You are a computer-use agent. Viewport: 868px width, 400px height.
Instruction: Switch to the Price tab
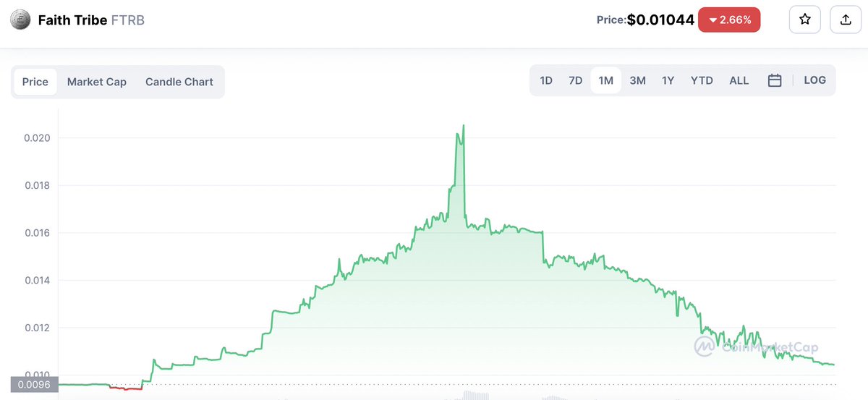pos(35,82)
